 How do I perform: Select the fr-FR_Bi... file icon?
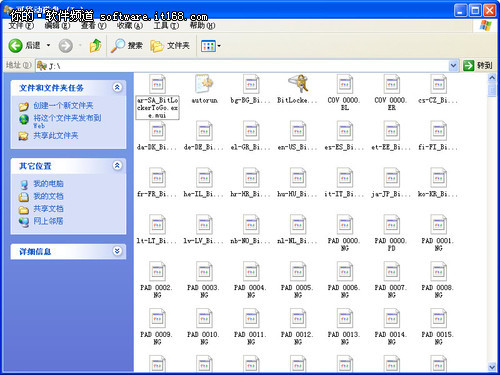pyautogui.click(x=157, y=178)
